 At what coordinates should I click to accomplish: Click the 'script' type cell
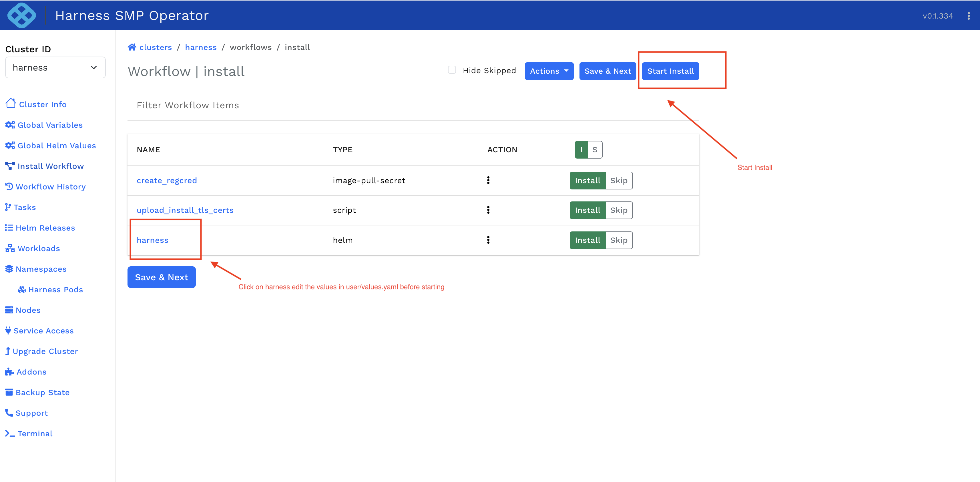pos(344,210)
